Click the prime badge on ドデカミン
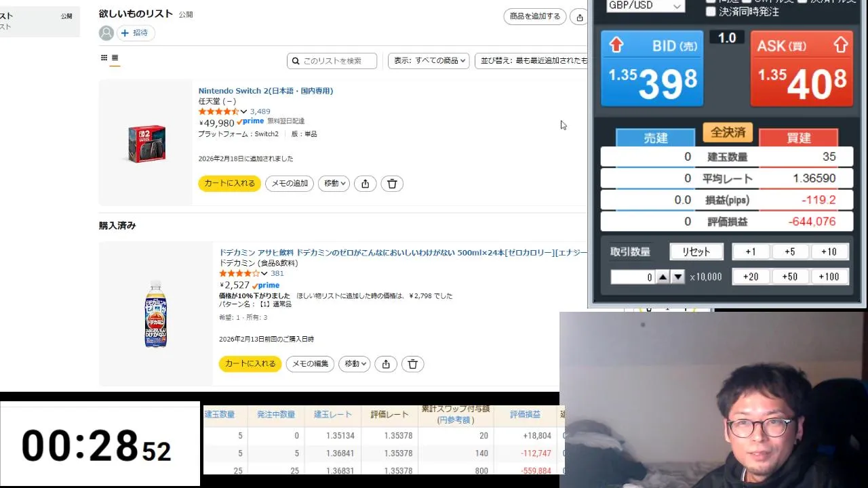 (x=266, y=285)
